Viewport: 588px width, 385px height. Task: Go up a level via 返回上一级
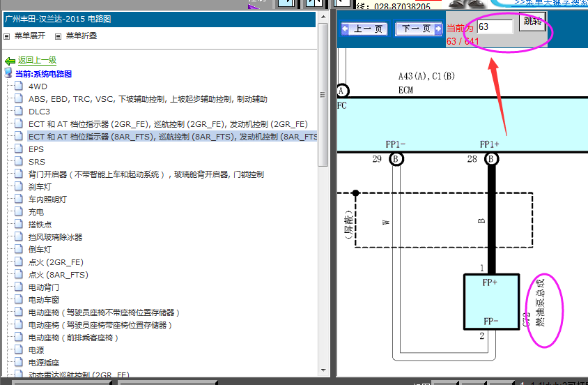point(37,61)
